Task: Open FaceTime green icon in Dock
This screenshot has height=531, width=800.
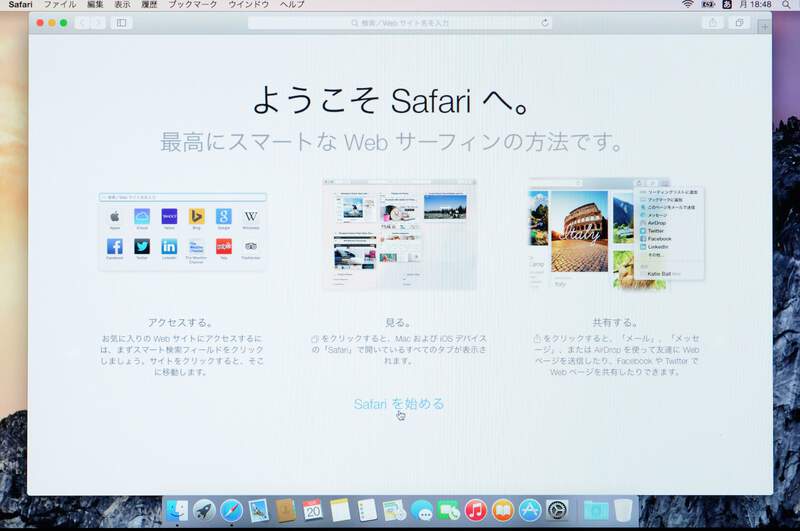Action: [448, 510]
